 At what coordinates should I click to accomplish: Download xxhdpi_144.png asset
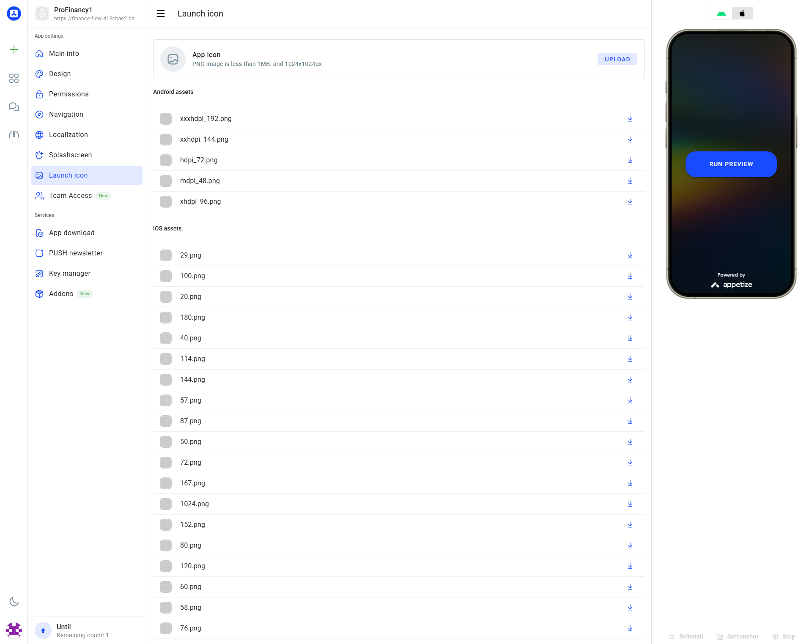coord(630,140)
